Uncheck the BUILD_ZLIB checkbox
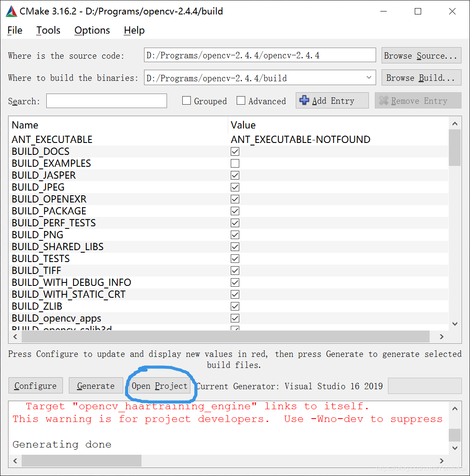The image size is (470, 476). point(235,306)
